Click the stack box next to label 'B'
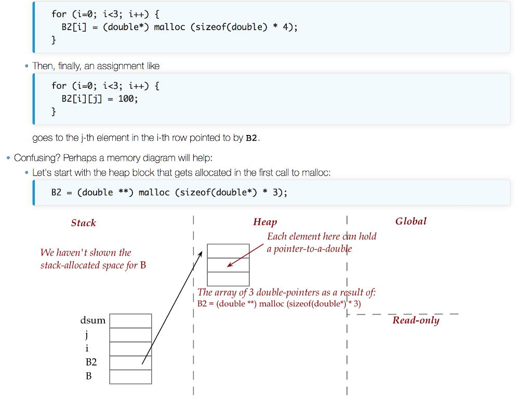This screenshot has height=405, width=532. 130,377
